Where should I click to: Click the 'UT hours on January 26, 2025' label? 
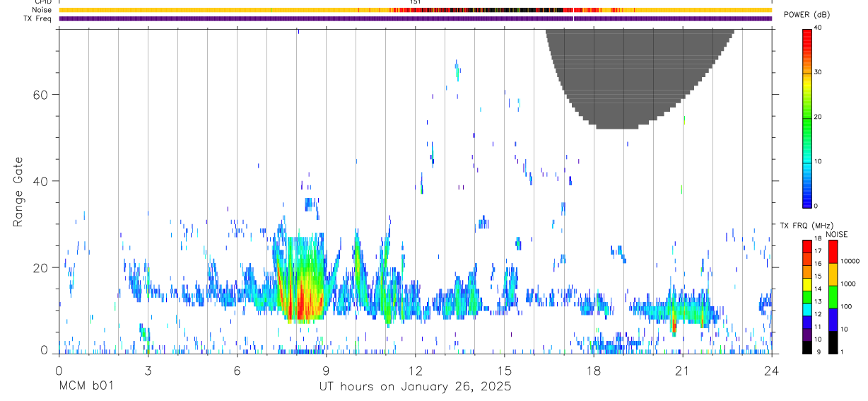(x=415, y=387)
